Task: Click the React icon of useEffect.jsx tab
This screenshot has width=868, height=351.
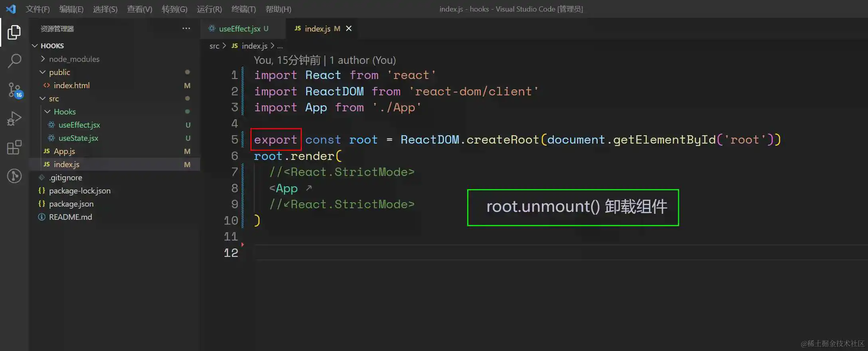Action: coord(212,28)
